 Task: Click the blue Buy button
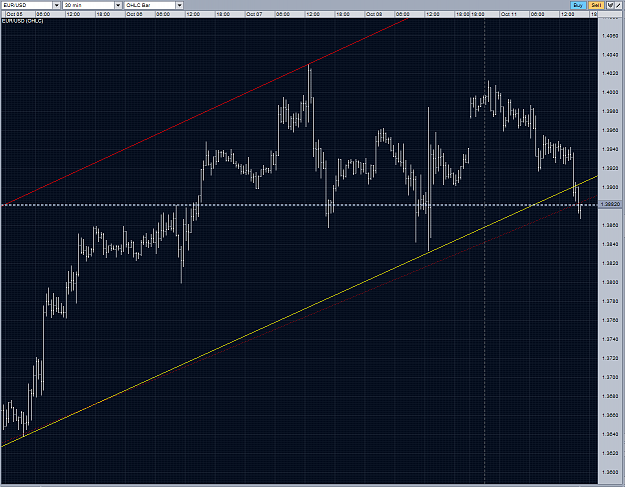pos(578,5)
